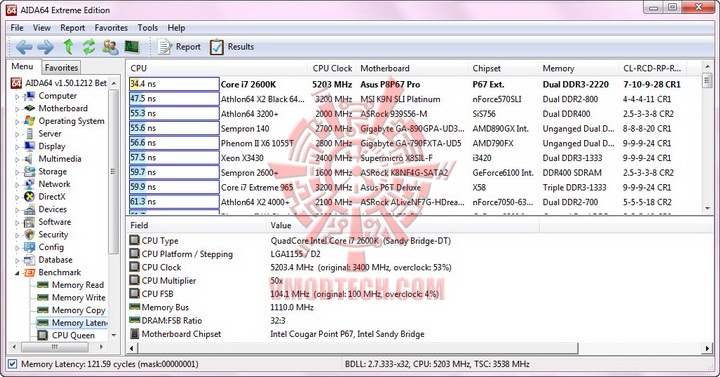Screen dimensions: 720x377
Task: Sort by CPU Clock column header
Action: pos(332,68)
